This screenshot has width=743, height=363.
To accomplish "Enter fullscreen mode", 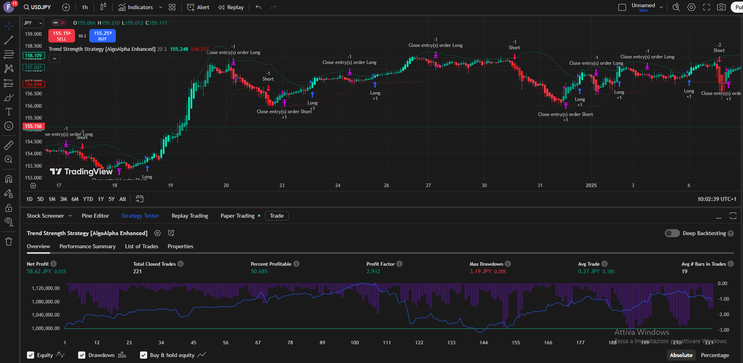I will coord(707,7).
